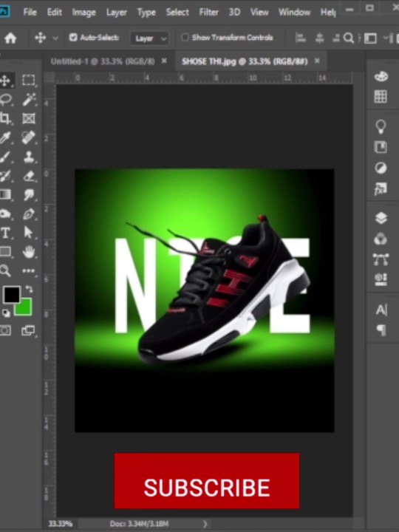The height and width of the screenshot is (532, 399).
Task: Select the Dodge tool
Action: coord(5,214)
